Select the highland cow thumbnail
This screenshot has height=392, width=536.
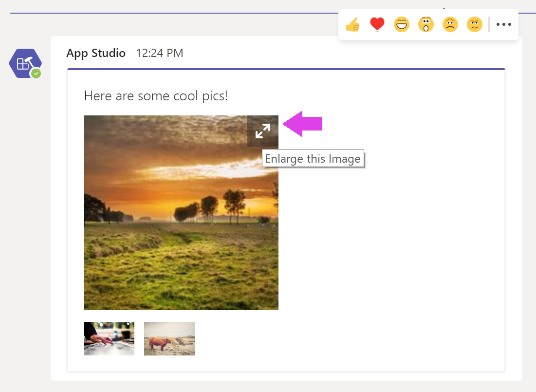pyautogui.click(x=169, y=338)
